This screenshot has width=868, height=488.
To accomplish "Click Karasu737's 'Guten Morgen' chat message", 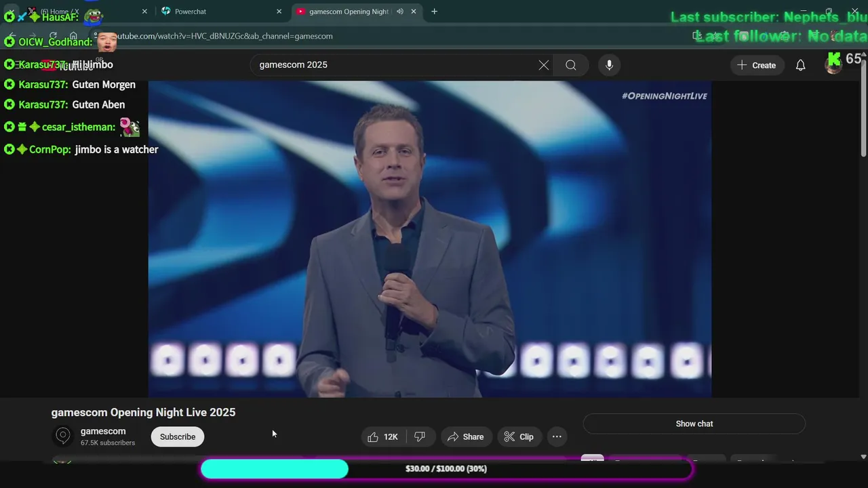I will click(x=104, y=85).
